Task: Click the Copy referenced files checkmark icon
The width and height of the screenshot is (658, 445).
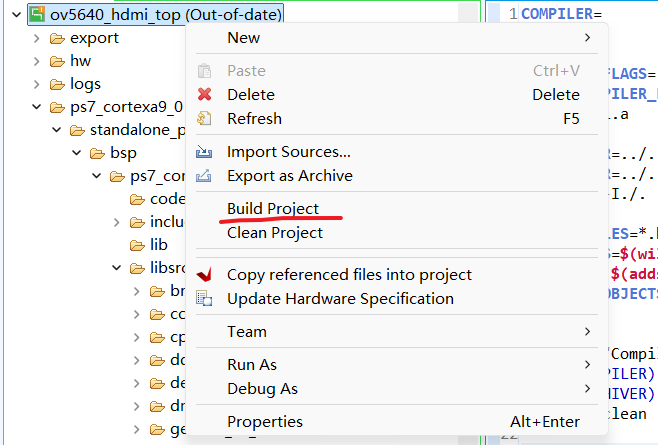Action: [x=205, y=274]
